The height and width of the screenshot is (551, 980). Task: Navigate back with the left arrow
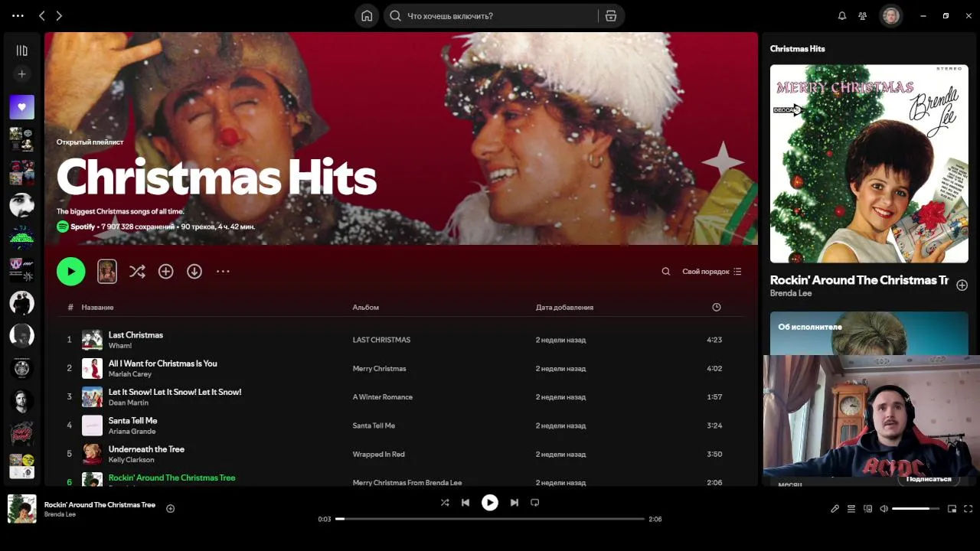click(x=42, y=16)
